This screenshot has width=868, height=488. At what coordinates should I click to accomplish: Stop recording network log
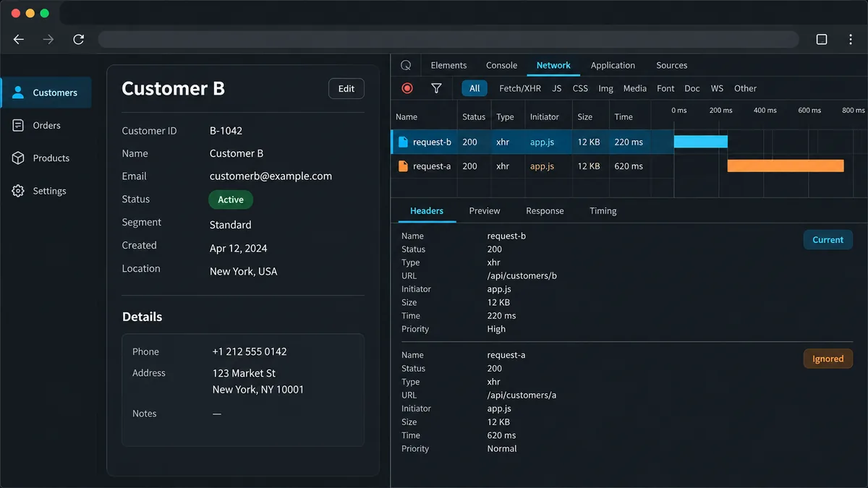click(x=407, y=88)
